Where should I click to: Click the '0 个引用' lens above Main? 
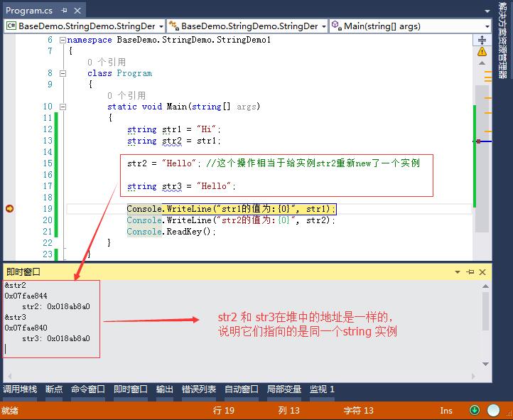[x=126, y=95]
